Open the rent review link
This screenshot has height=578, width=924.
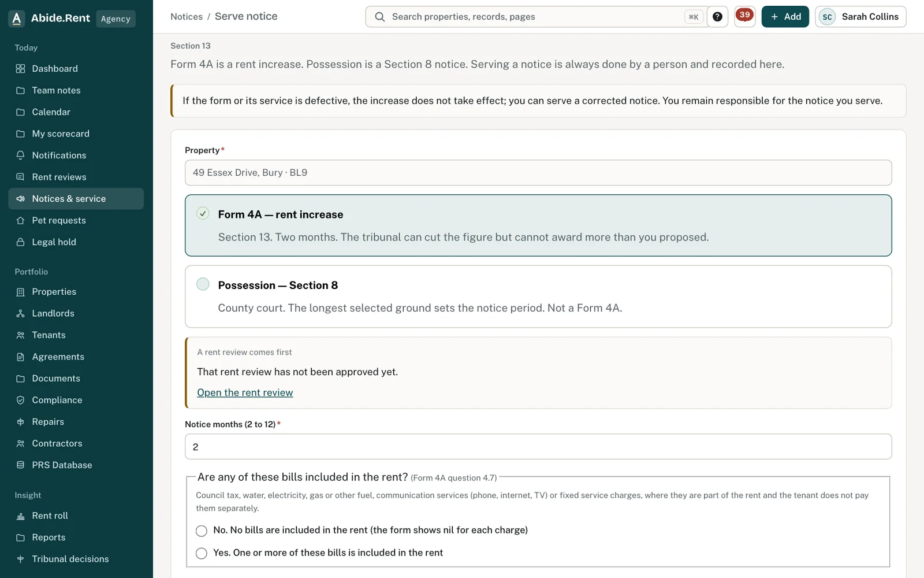[245, 392]
